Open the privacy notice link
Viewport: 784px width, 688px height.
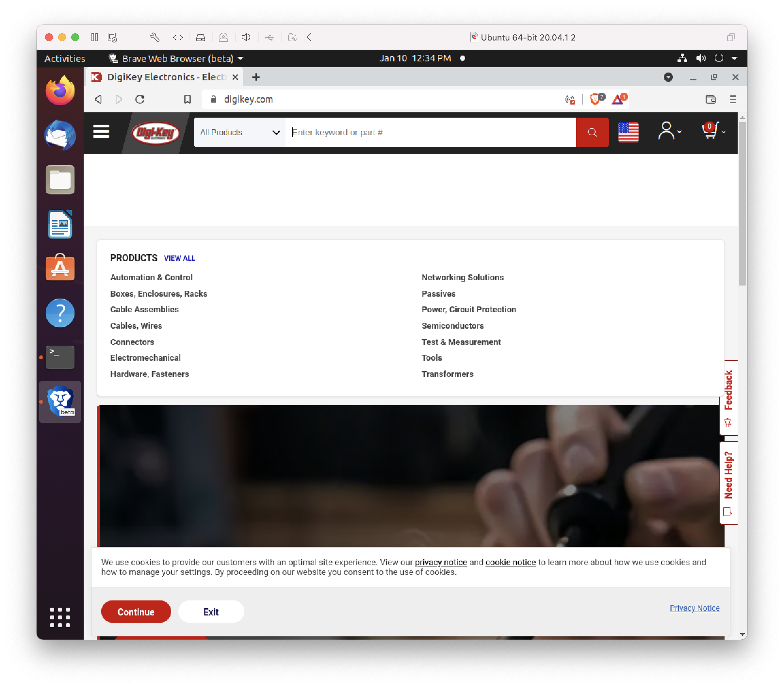pos(441,562)
